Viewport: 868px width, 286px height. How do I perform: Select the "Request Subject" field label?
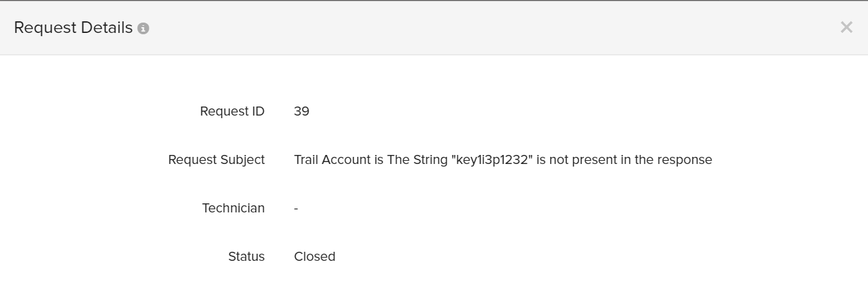click(x=216, y=159)
